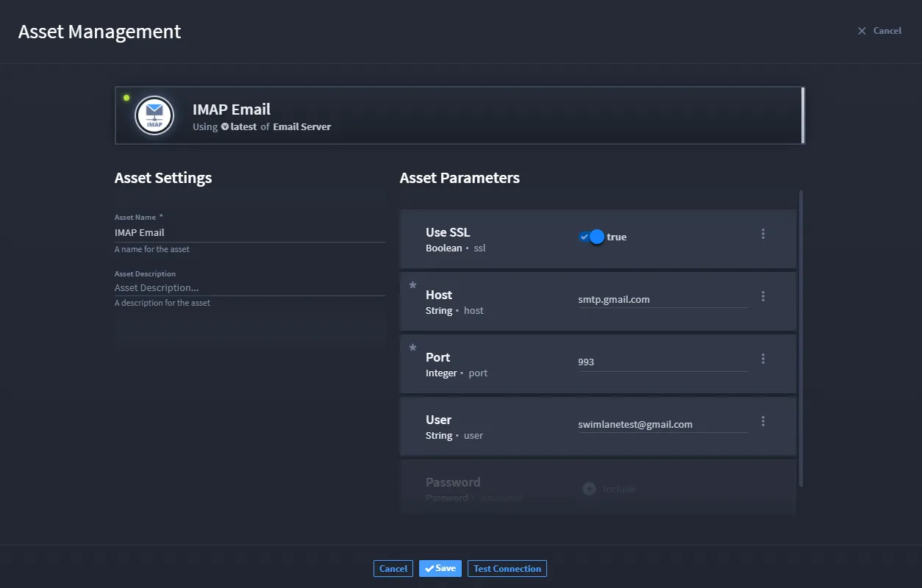
Task: Edit the User value swimlanetest@gmail.com
Action: [x=663, y=424]
